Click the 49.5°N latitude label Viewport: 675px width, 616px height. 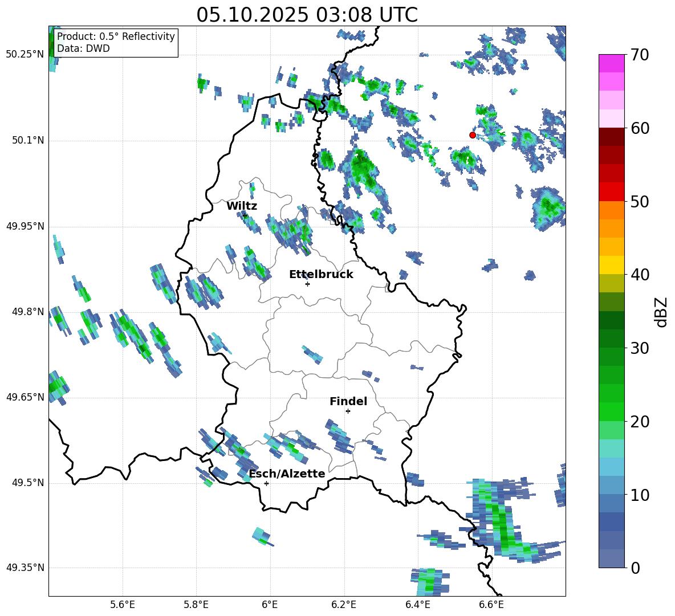point(28,483)
